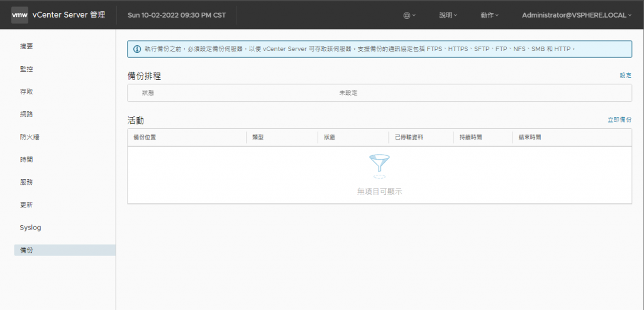Click the 設定 link for backup schedule
Viewport: 644px width, 310px height.
pyautogui.click(x=626, y=75)
